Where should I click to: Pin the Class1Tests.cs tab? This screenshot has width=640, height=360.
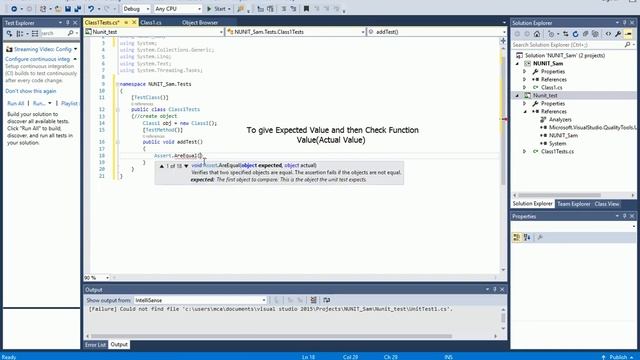(126, 22)
